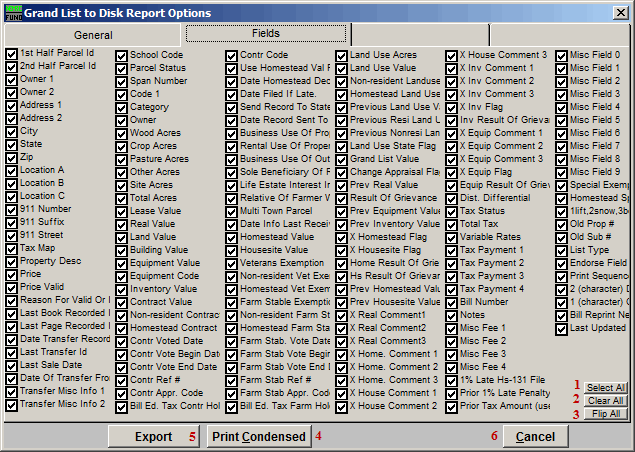Toggle the School Code checkbox
The height and width of the screenshot is (452, 635).
tap(122, 55)
